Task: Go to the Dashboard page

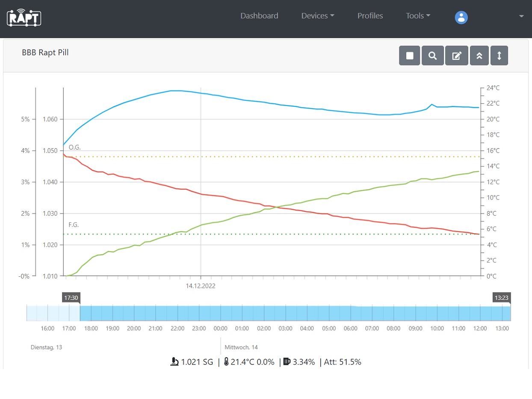Action: pyautogui.click(x=259, y=16)
